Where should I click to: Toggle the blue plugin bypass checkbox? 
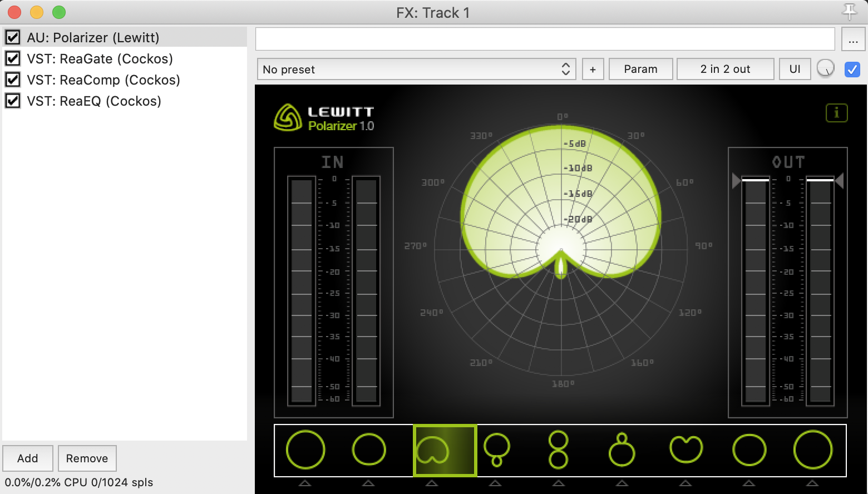point(852,70)
